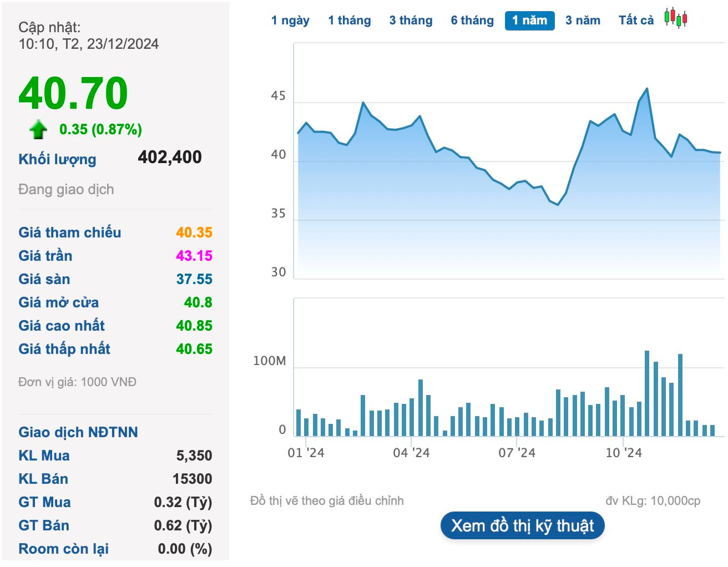Click the opening price 40.8
The height and width of the screenshot is (567, 728).
[x=198, y=302]
